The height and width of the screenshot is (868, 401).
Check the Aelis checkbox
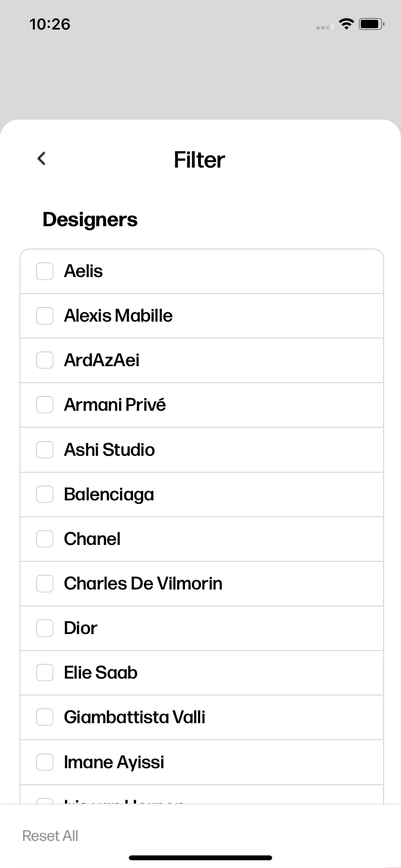click(x=45, y=271)
